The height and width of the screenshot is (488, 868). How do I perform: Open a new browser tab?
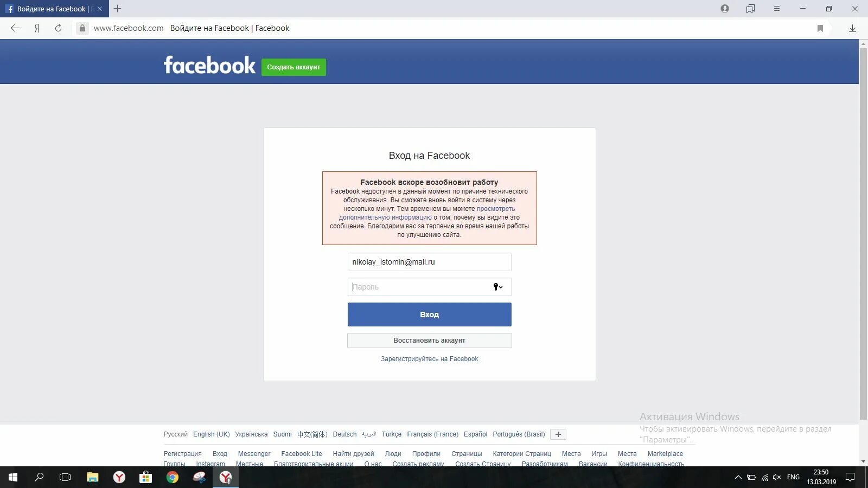(117, 9)
